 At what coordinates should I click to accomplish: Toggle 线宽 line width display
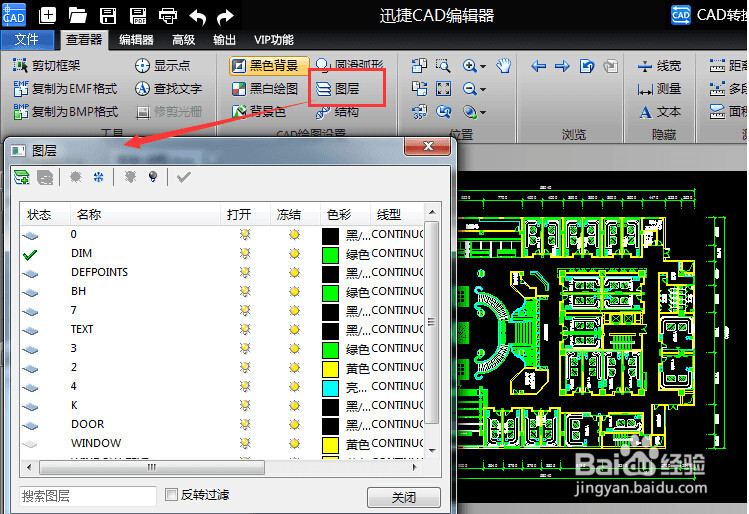659,65
